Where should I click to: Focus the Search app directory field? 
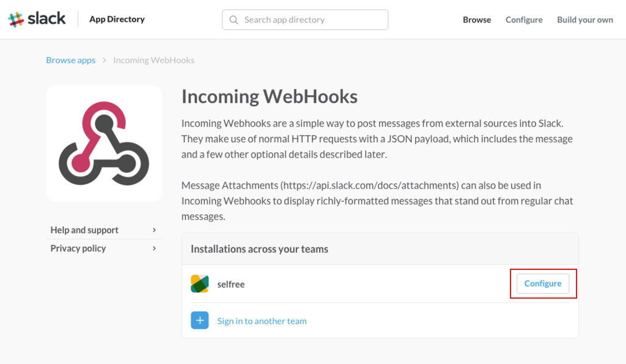click(x=305, y=20)
